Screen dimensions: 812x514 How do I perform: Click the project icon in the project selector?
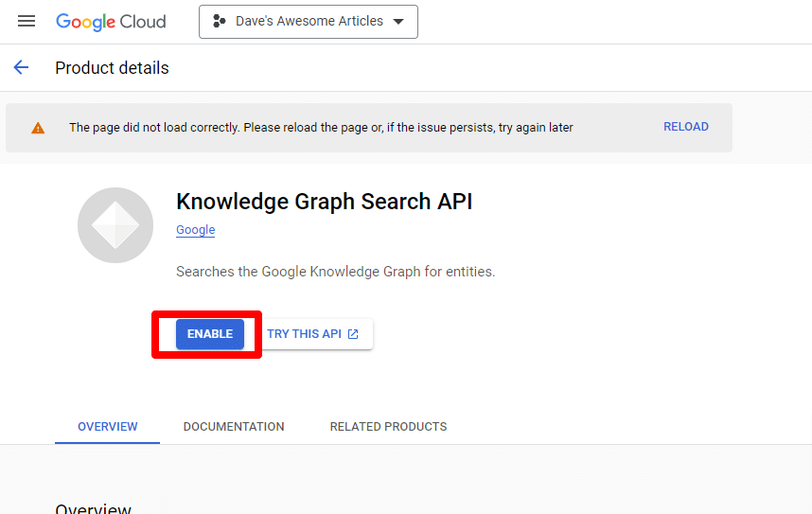tap(220, 22)
